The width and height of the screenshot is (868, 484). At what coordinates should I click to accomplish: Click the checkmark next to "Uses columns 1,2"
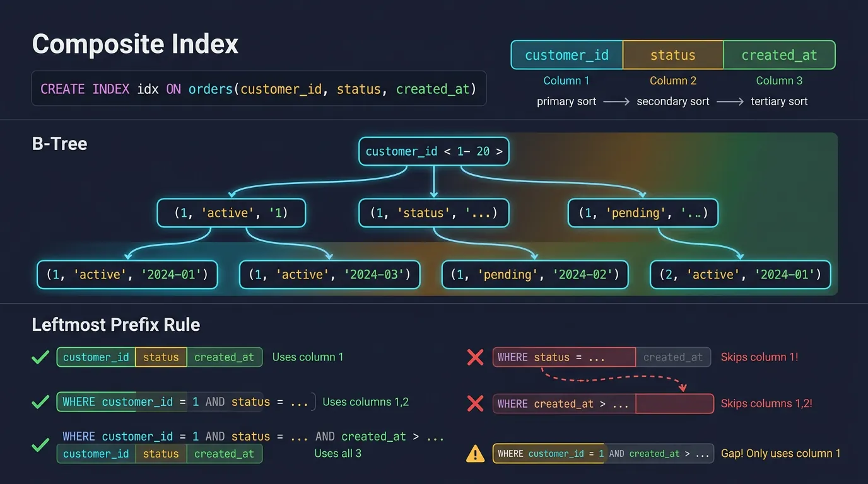click(x=40, y=401)
